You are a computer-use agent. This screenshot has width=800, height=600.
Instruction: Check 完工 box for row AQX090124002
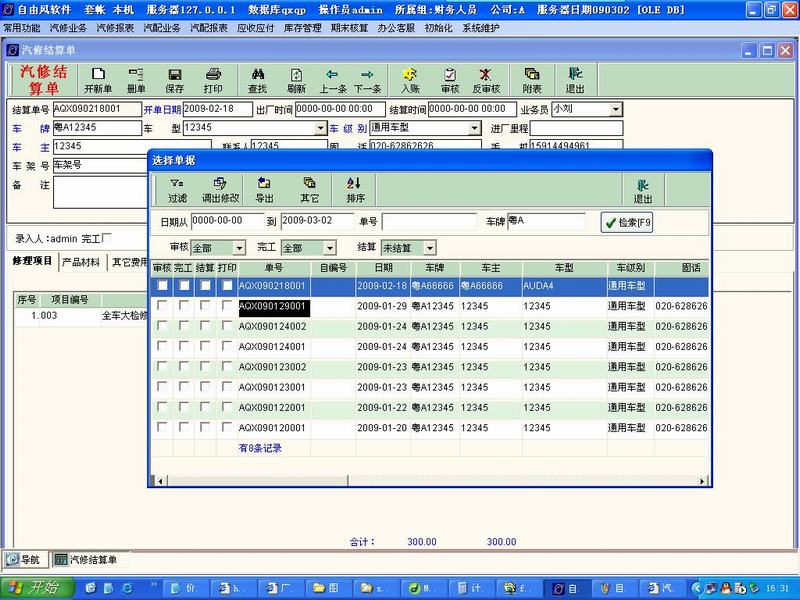coord(184,326)
